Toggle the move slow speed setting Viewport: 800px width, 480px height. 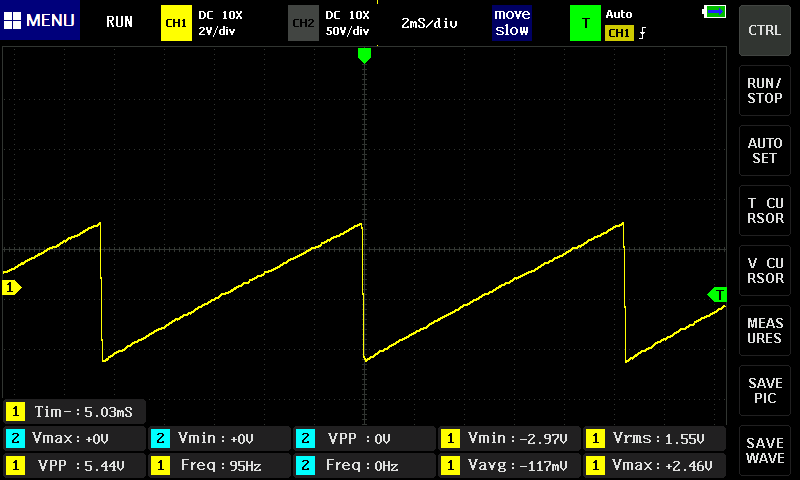[512, 22]
